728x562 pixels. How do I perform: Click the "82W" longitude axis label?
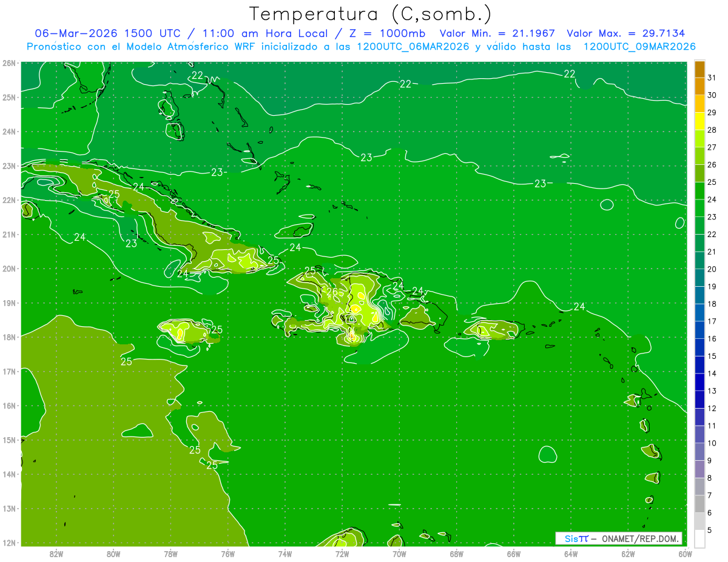(56, 553)
